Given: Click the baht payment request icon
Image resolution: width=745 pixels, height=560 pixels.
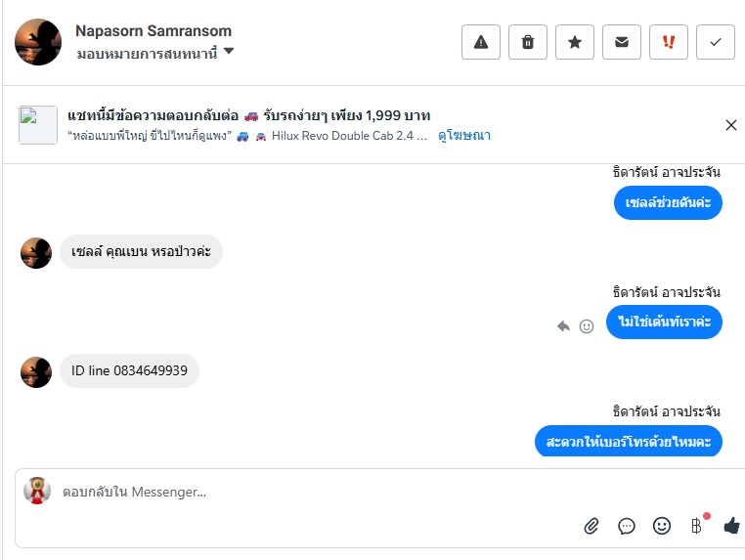Looking at the screenshot, I should (697, 526).
